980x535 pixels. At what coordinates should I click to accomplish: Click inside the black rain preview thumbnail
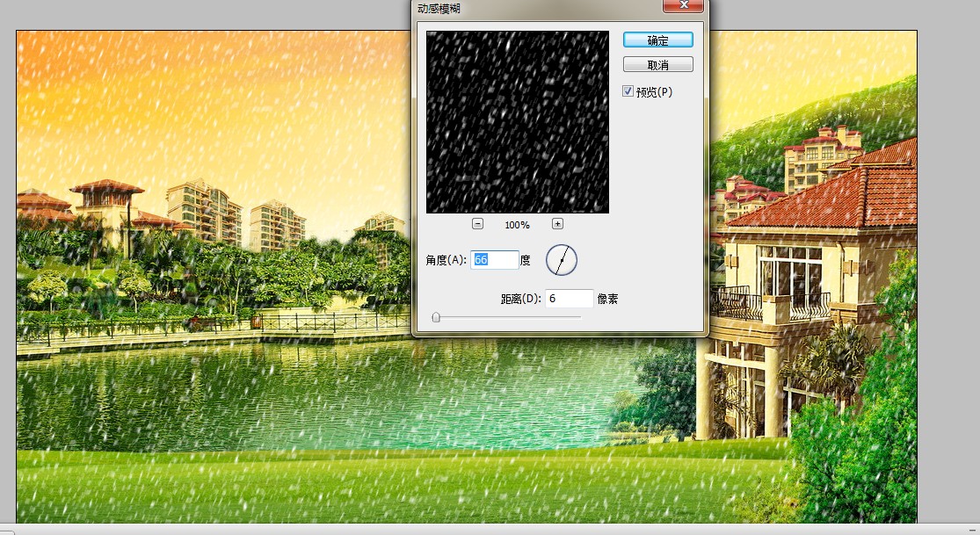click(517, 121)
